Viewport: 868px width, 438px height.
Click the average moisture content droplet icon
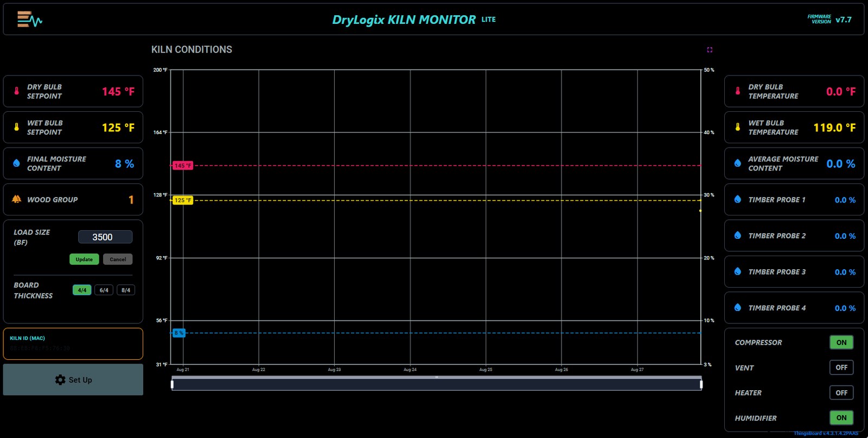click(737, 163)
